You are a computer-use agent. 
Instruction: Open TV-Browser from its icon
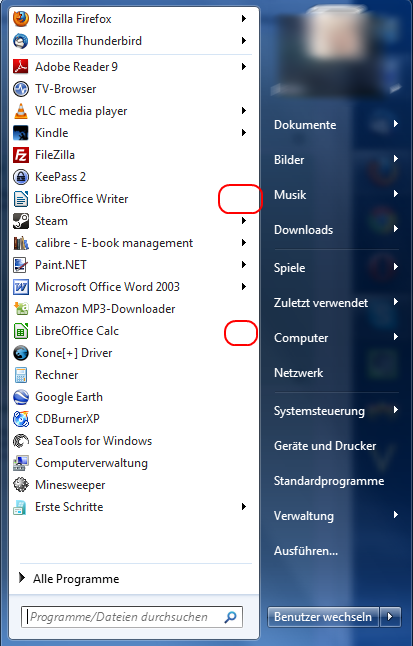click(21, 89)
